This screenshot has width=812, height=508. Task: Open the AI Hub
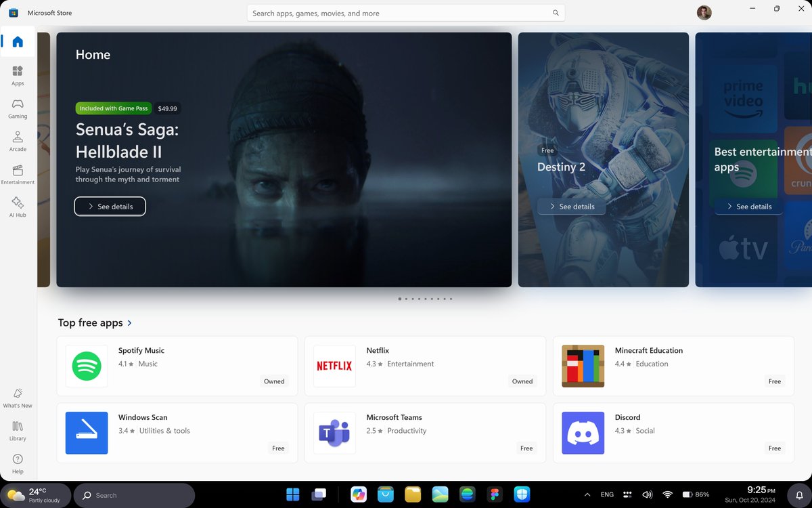pyautogui.click(x=17, y=205)
